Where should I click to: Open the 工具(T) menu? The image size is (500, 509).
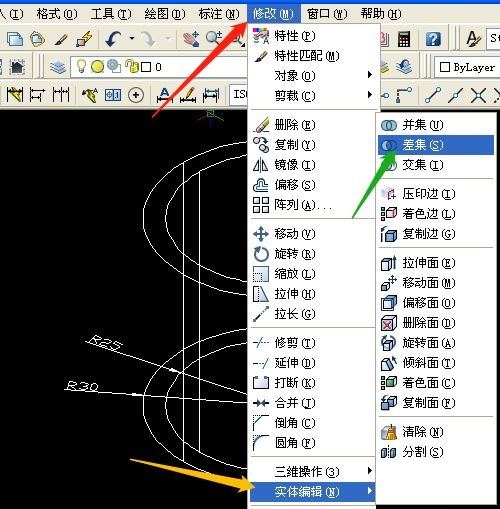(111, 14)
